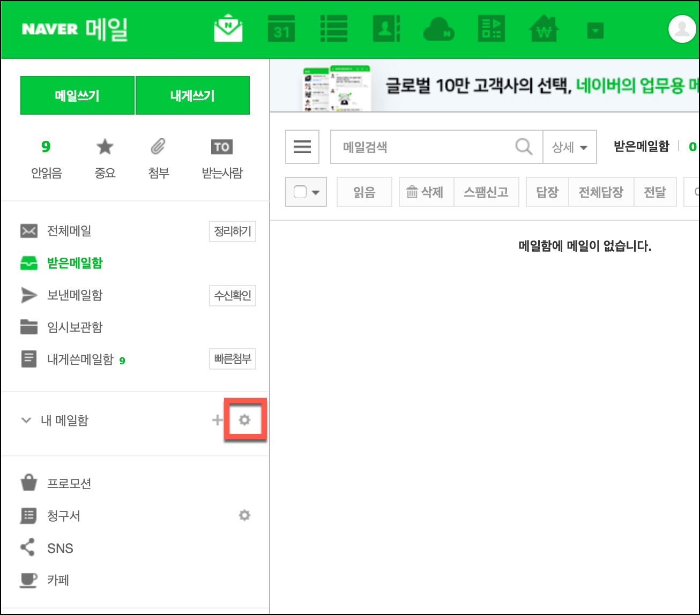This screenshot has height=615, width=700.
Task: Click the 스팸신고 button
Action: (x=486, y=192)
